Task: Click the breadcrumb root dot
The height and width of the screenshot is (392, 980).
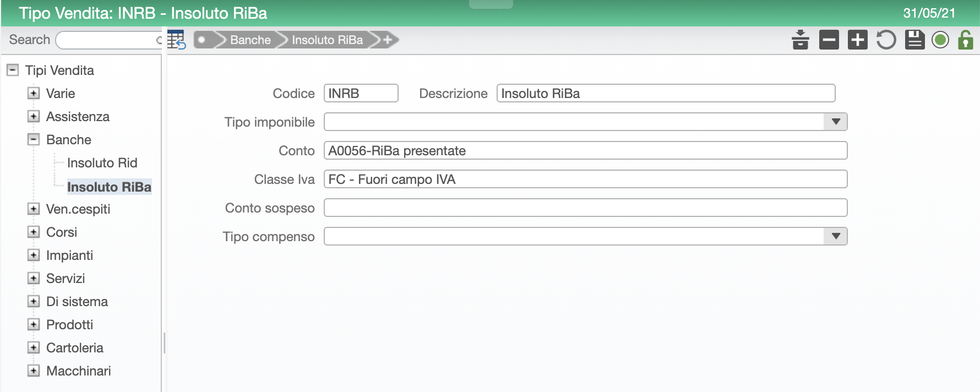Action: tap(203, 40)
